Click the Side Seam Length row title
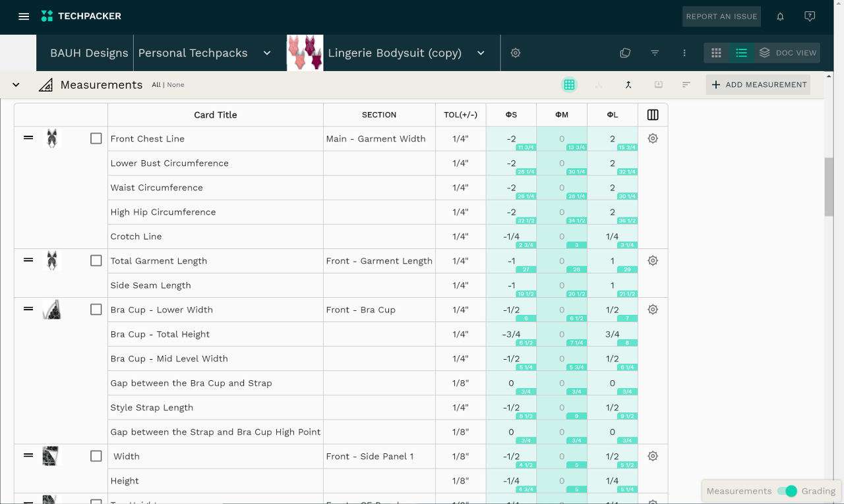 (150, 285)
